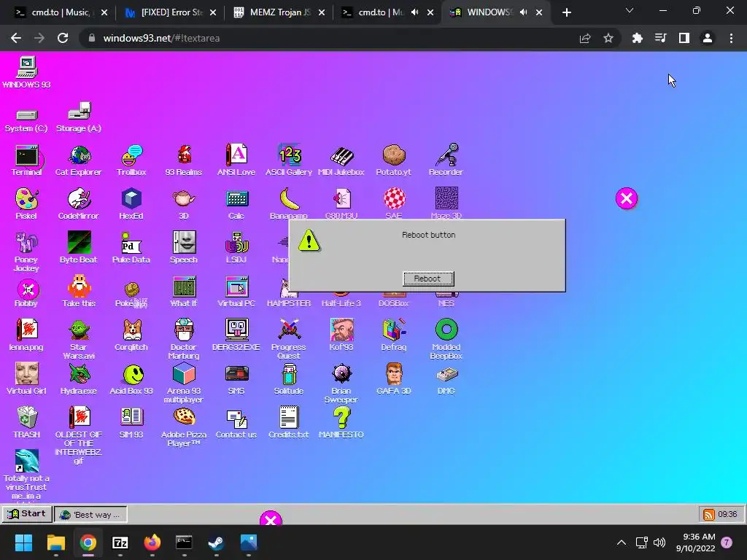747x560 pixels.
Task: Open the TRASH recycle bin icon
Action: click(x=27, y=418)
